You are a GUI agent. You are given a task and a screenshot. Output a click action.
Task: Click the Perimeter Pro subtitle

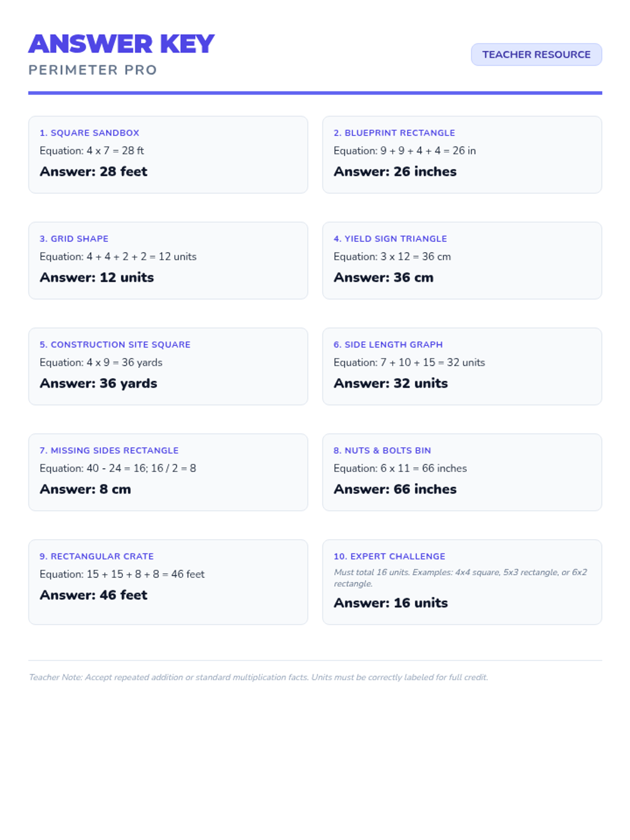coord(92,70)
